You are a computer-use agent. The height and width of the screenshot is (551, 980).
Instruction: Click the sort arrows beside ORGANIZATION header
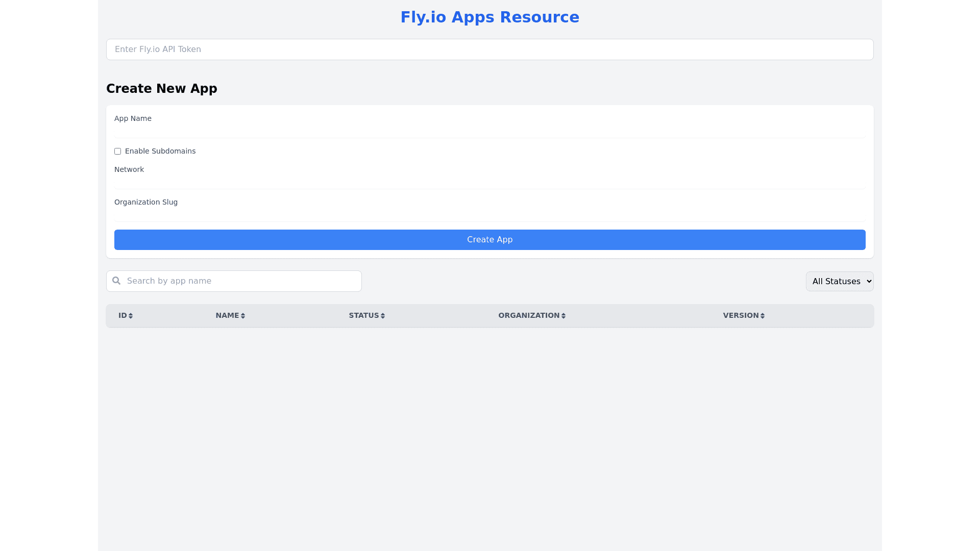coord(563,316)
